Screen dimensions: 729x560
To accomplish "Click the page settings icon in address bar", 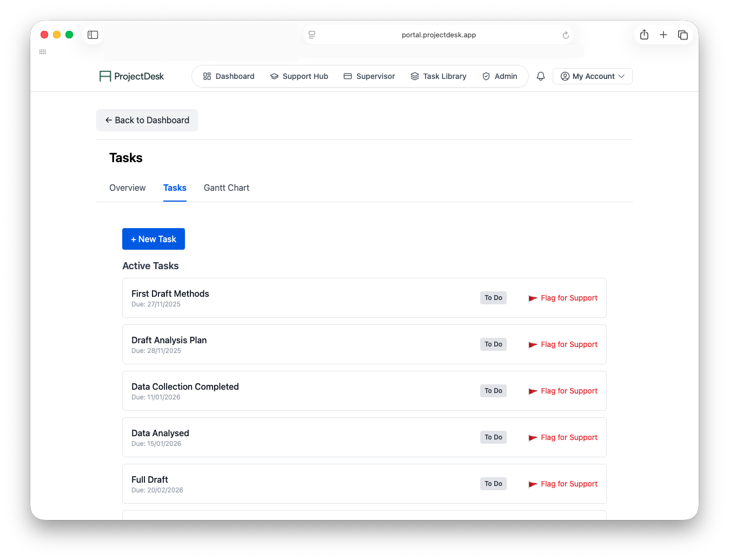I will (312, 35).
